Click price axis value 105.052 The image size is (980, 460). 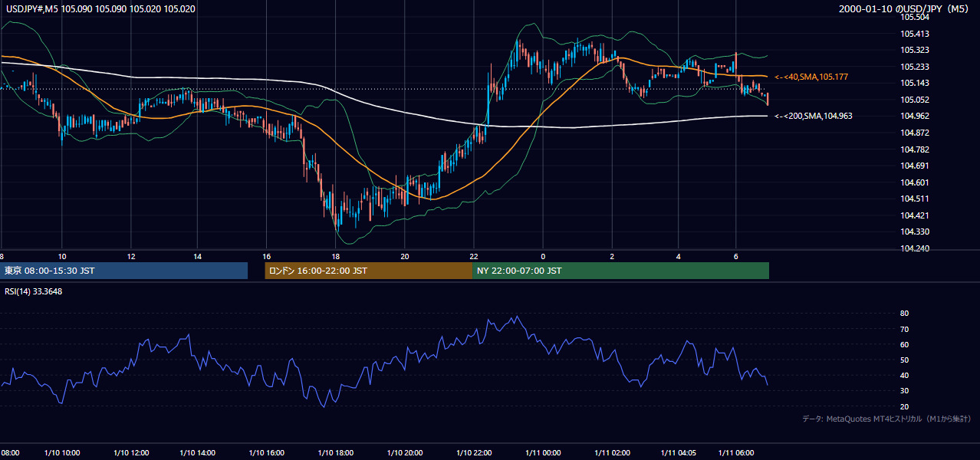coord(915,100)
